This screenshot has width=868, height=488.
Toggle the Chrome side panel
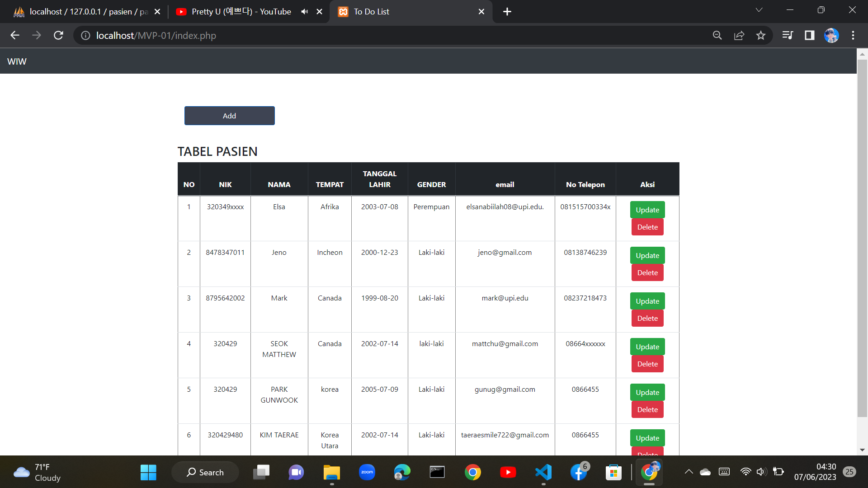(809, 35)
